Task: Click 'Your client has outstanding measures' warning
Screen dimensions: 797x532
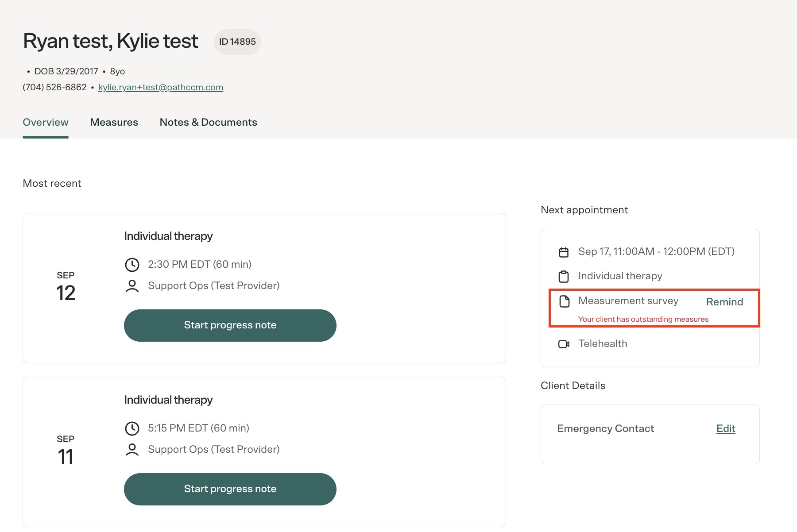Action: point(643,319)
